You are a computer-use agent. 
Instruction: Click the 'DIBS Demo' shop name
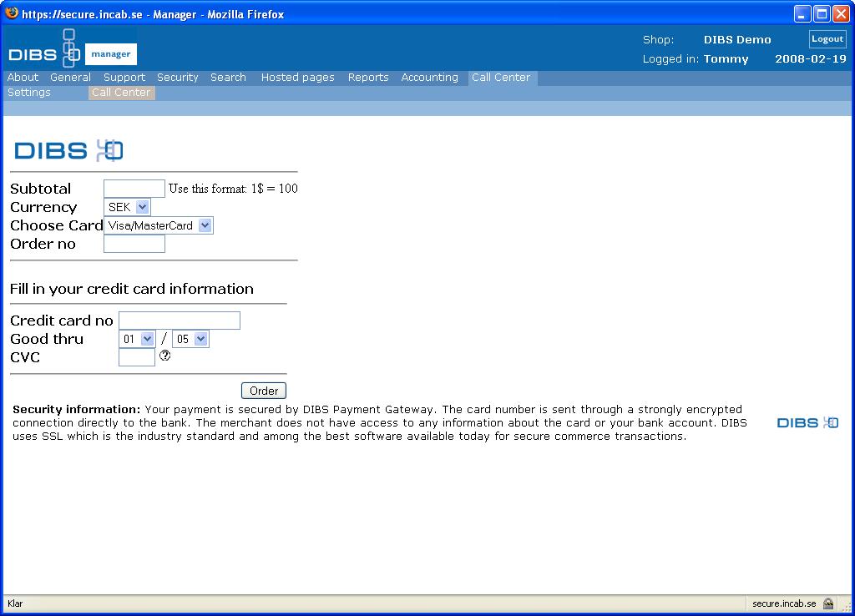(x=737, y=40)
